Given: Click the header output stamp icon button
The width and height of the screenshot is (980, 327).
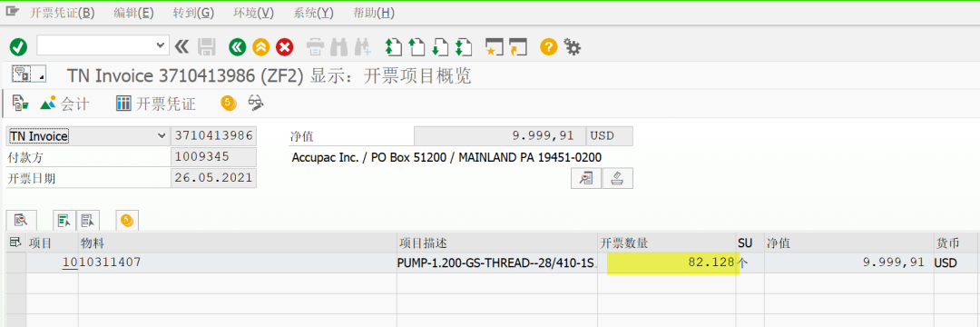Looking at the screenshot, I should coord(618,179).
